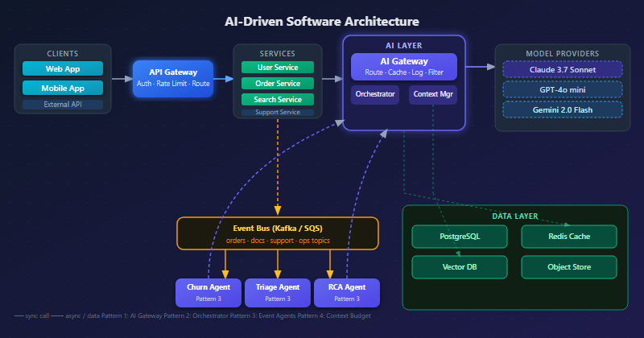Select the Vector DB data store
The width and height of the screenshot is (644, 338).
(x=460, y=267)
